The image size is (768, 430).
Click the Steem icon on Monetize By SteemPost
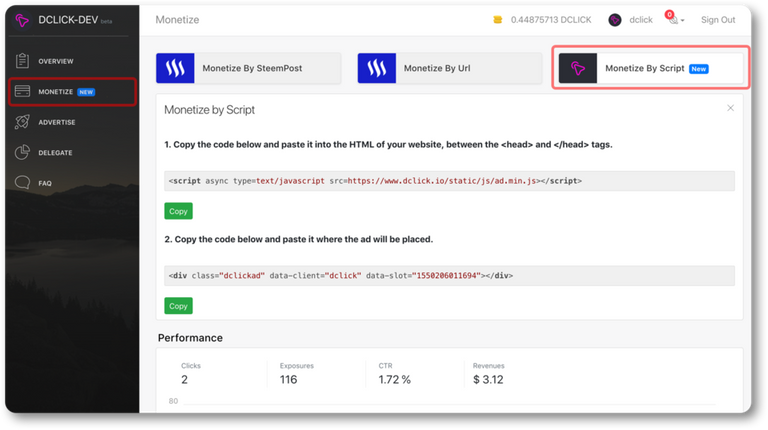point(176,68)
